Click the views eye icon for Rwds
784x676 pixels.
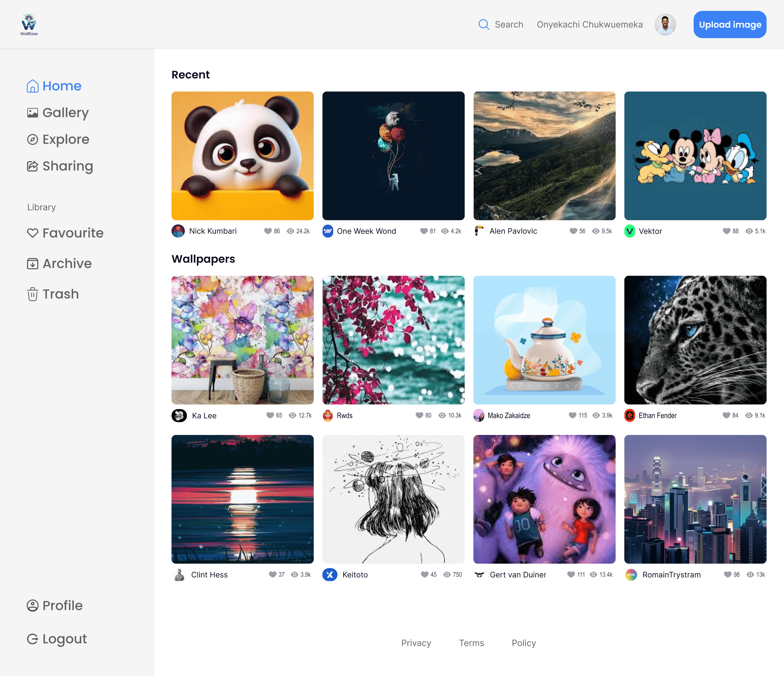click(442, 415)
